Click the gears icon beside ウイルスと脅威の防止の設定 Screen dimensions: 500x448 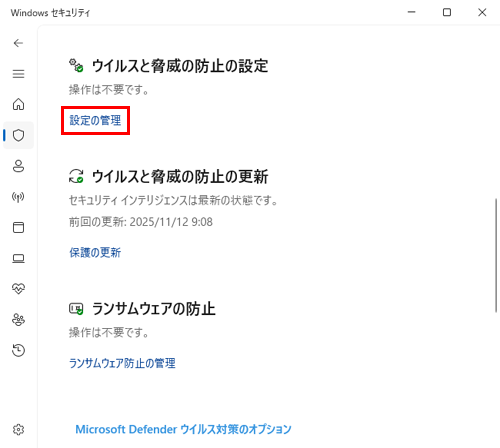point(76,65)
